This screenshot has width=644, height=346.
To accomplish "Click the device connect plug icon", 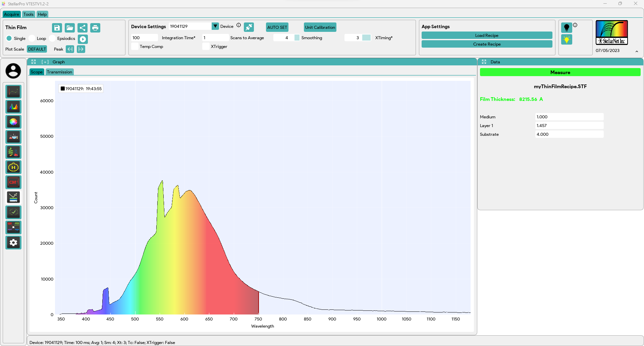I will coord(249,27).
